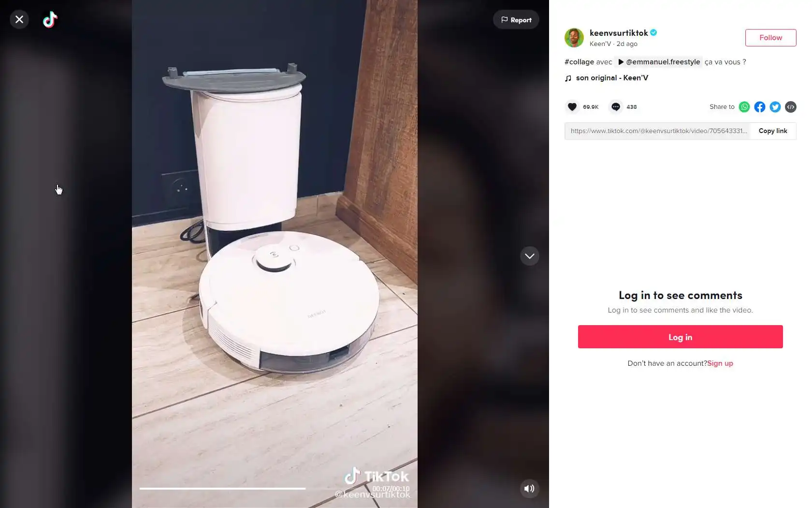Share to WhatsApp

[x=744, y=107]
